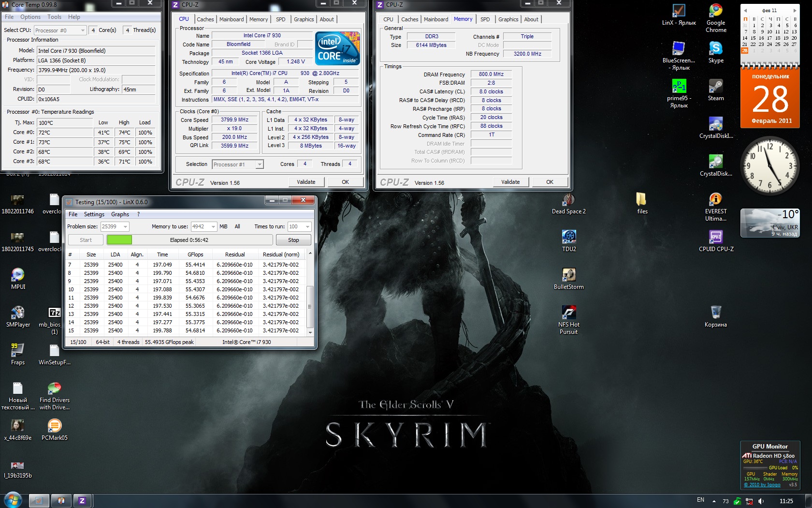Open the files folder icon

(x=642, y=203)
